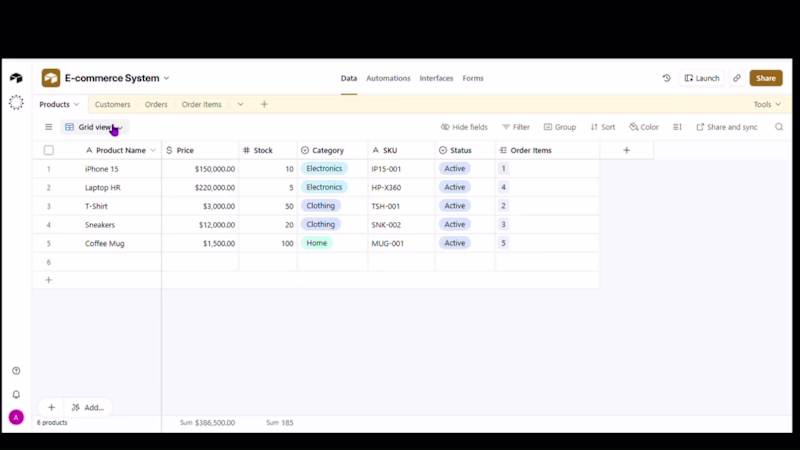
Task: Click the Price column header
Action: click(x=200, y=150)
